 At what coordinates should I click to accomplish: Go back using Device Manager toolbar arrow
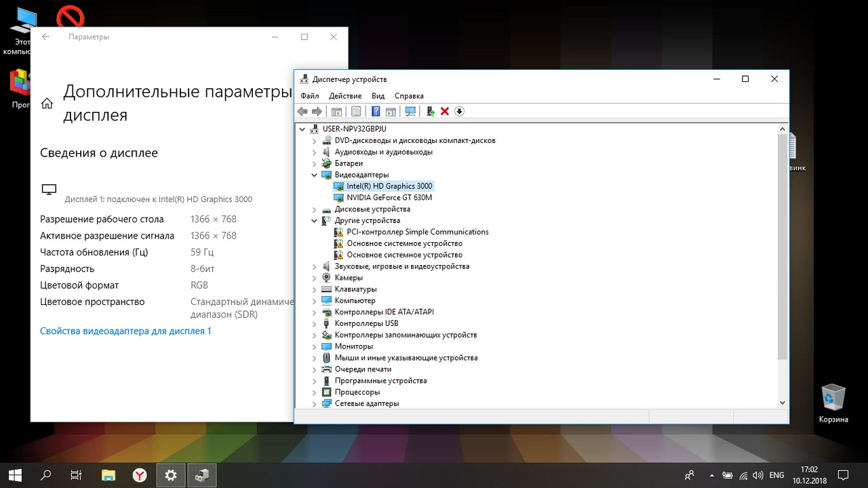[x=302, y=111]
